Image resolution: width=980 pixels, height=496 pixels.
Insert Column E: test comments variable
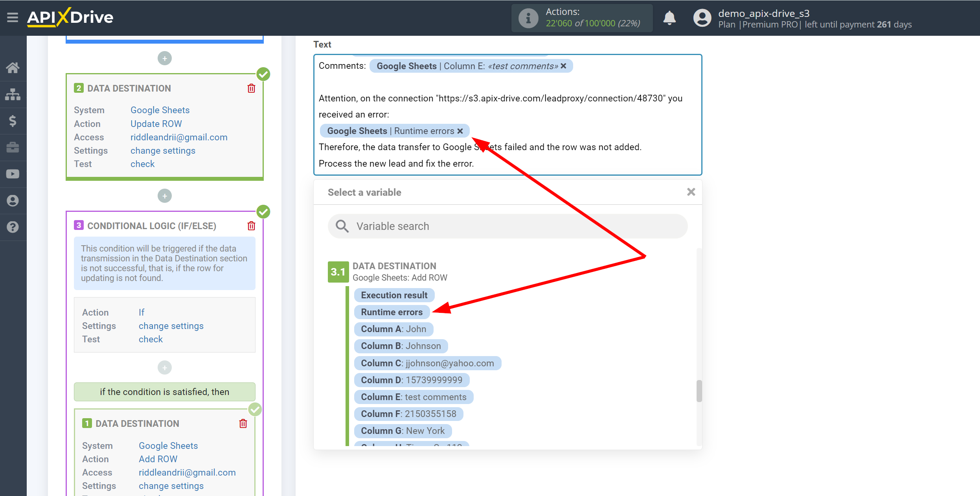[x=414, y=397]
